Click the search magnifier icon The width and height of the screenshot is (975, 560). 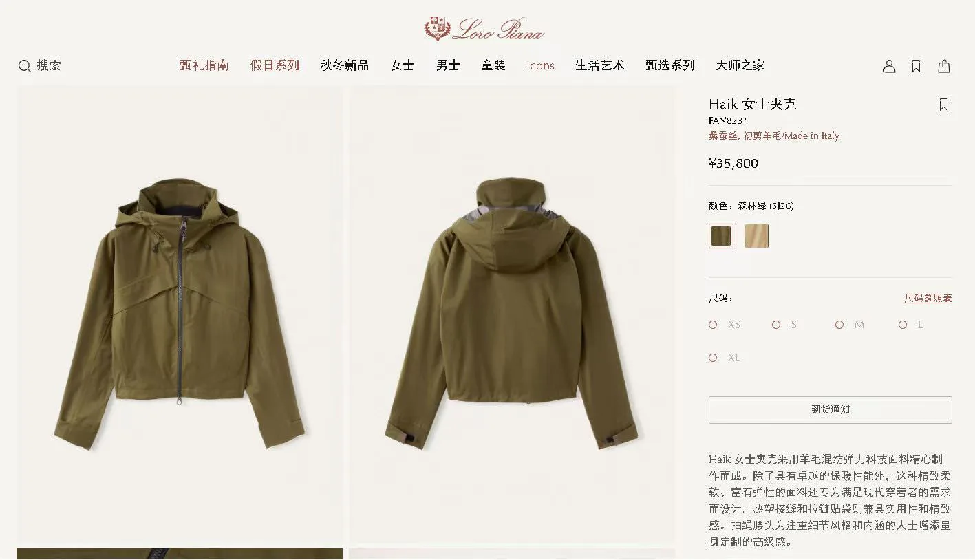[25, 66]
